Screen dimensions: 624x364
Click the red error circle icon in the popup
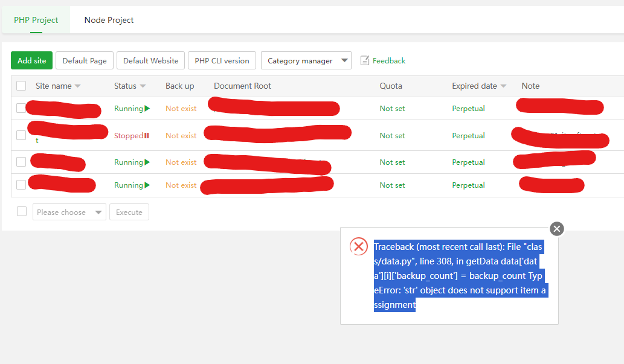click(359, 246)
